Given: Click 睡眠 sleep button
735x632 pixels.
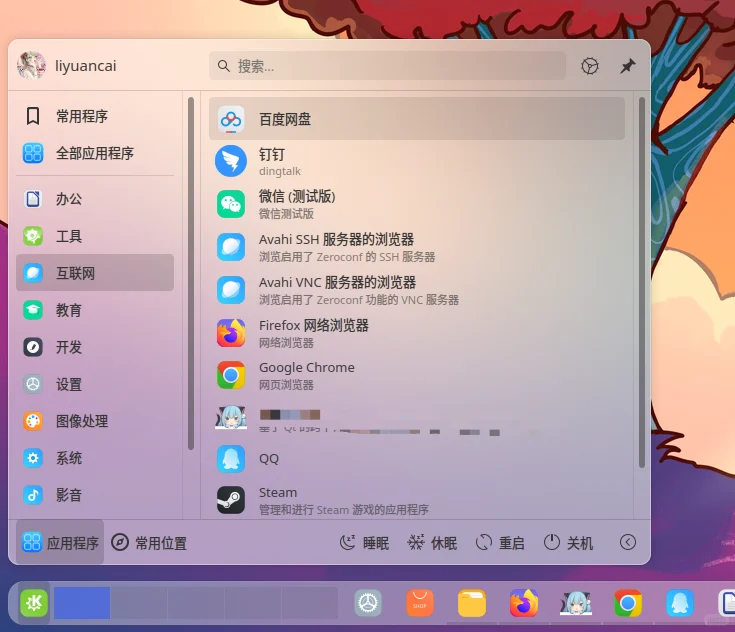Looking at the screenshot, I should coord(364,542).
